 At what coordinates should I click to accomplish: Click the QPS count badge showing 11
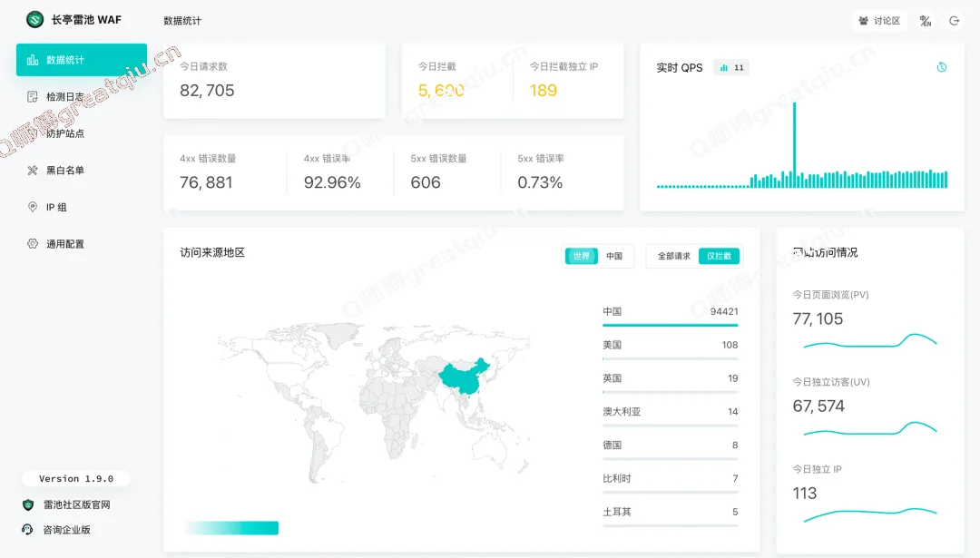731,66
